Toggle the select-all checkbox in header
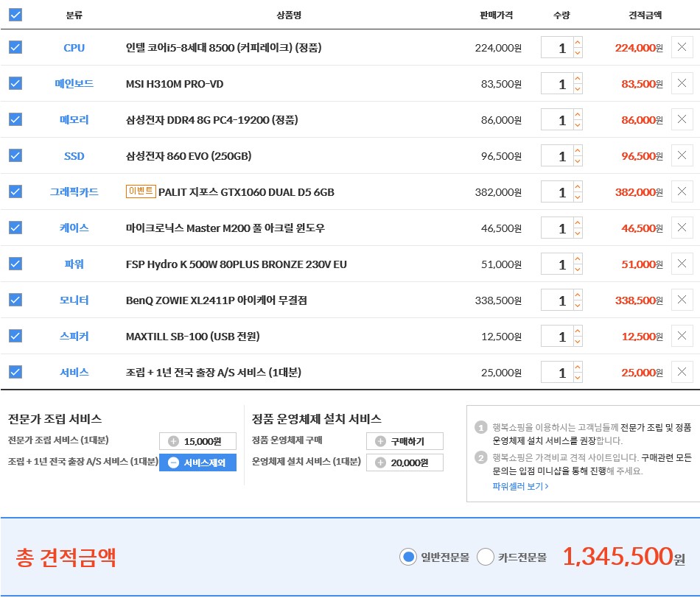Image resolution: width=700 pixels, height=598 pixels. [x=15, y=15]
